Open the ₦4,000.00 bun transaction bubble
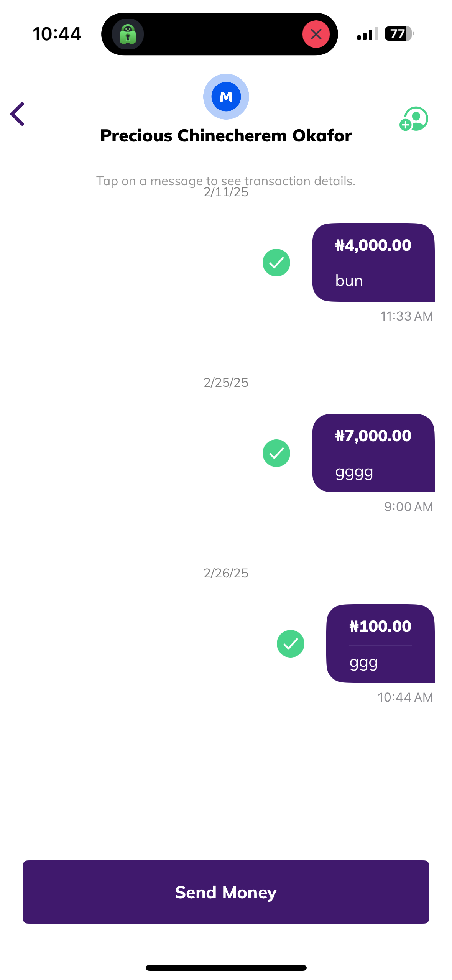This screenshot has width=452, height=980. [x=373, y=263]
